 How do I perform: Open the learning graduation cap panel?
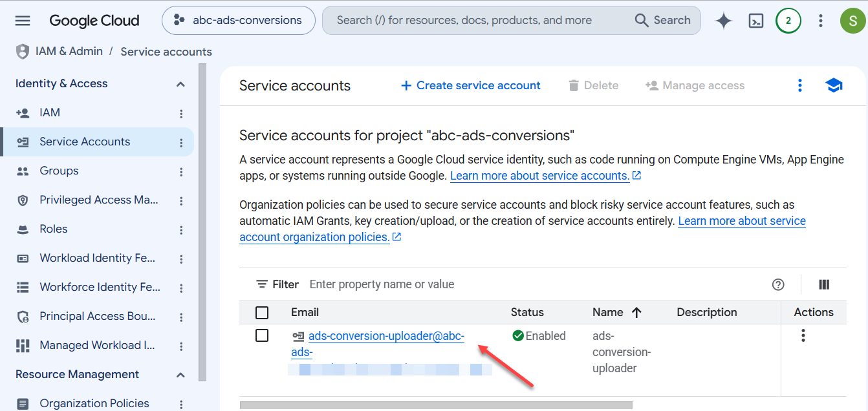point(834,85)
